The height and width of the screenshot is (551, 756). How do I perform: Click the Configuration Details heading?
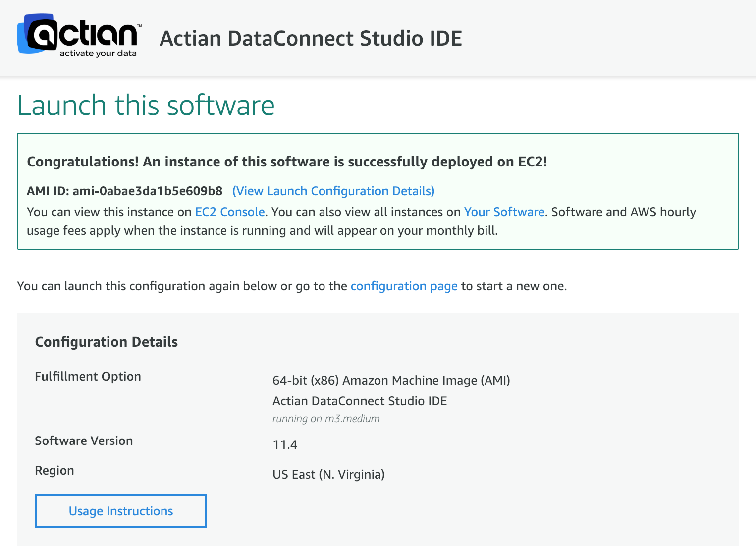point(106,342)
